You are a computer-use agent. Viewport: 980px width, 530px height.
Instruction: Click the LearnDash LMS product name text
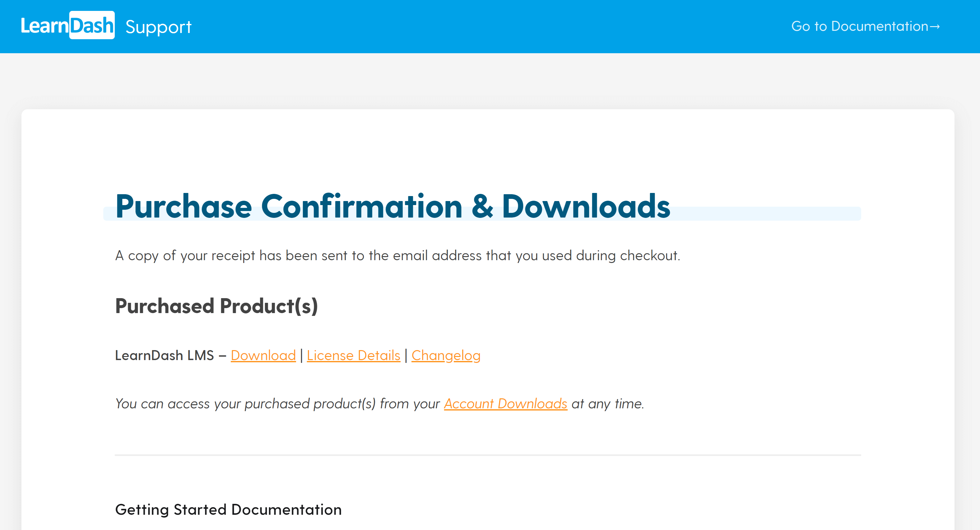pyautogui.click(x=164, y=355)
